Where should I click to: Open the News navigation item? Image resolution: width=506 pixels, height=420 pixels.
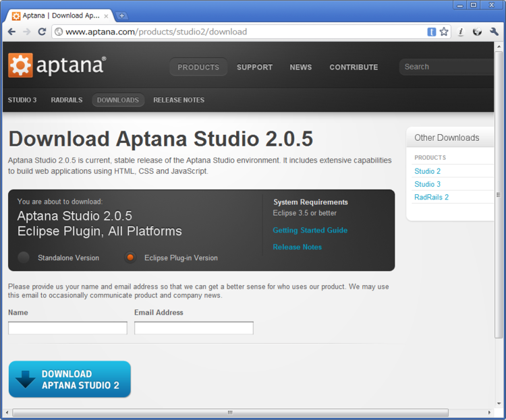tap(301, 67)
